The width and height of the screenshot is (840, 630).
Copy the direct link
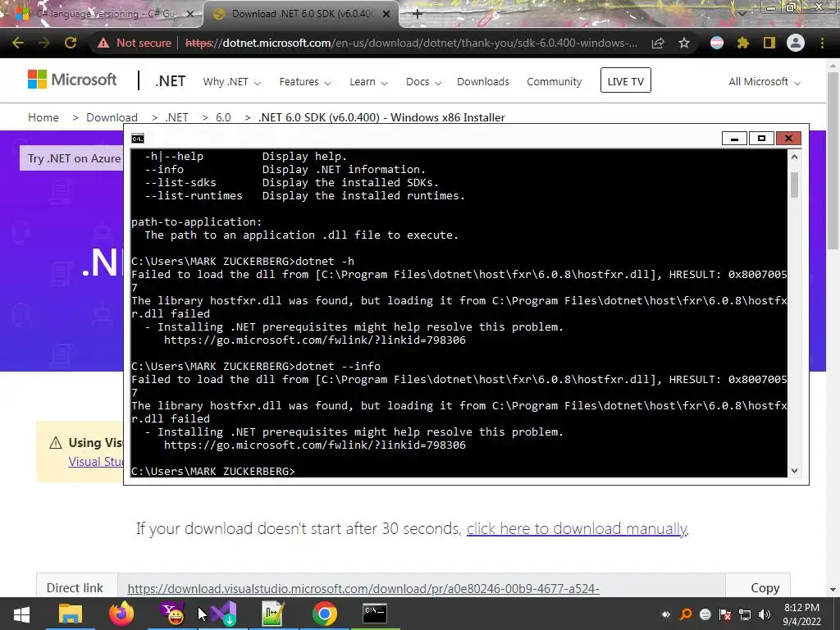[x=765, y=587]
